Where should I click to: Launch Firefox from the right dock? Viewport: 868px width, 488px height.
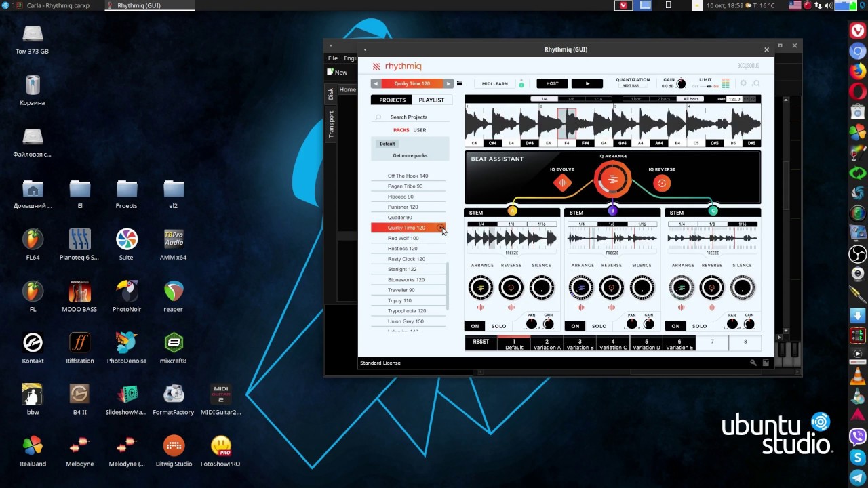pos(858,70)
